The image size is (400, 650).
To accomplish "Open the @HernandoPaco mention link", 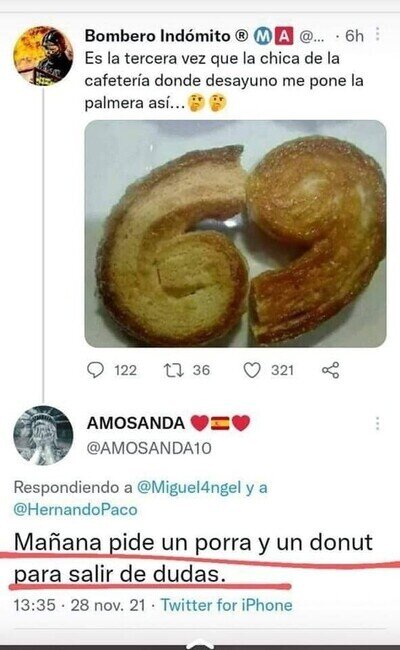I will pyautogui.click(x=75, y=509).
